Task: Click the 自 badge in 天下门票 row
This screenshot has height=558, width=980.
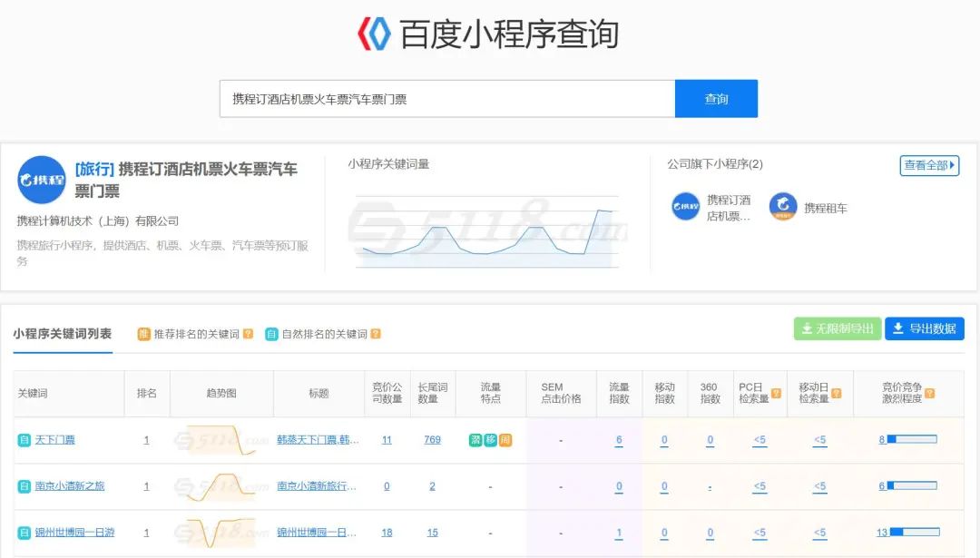Action: [24, 441]
